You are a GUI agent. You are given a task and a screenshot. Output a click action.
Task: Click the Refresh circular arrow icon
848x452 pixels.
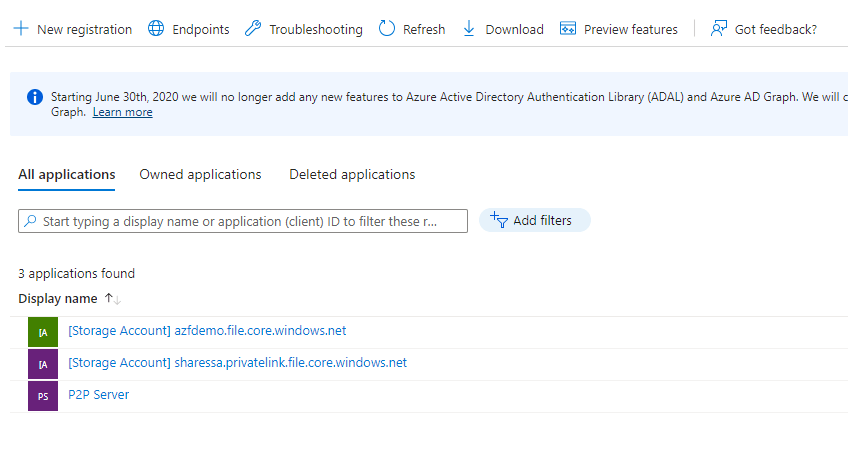click(387, 29)
